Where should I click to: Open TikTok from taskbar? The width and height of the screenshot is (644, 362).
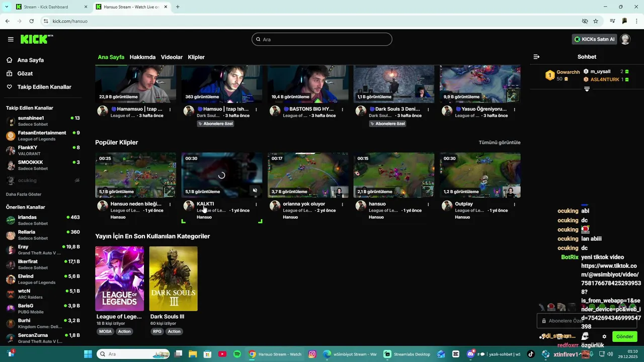coord(531,354)
